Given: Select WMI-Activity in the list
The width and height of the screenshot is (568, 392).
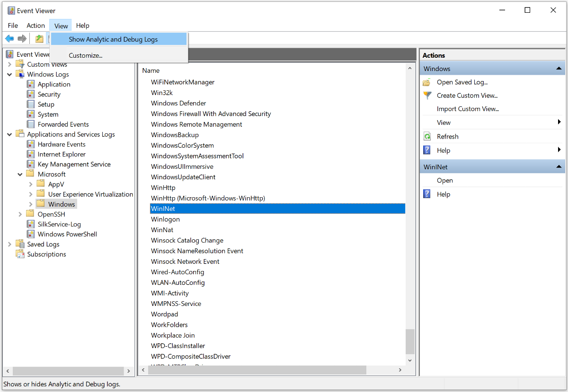Looking at the screenshot, I should [170, 293].
